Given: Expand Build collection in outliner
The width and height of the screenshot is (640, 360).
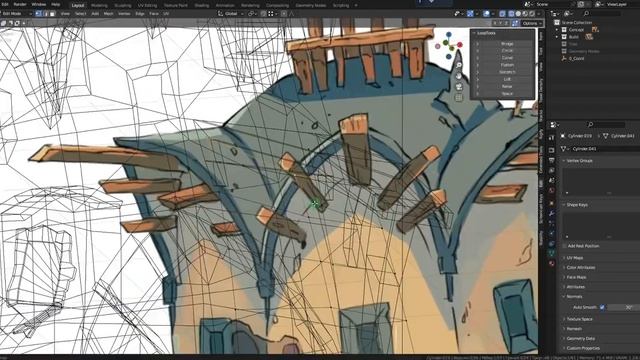Looking at the screenshot, I should pyautogui.click(x=557, y=37).
